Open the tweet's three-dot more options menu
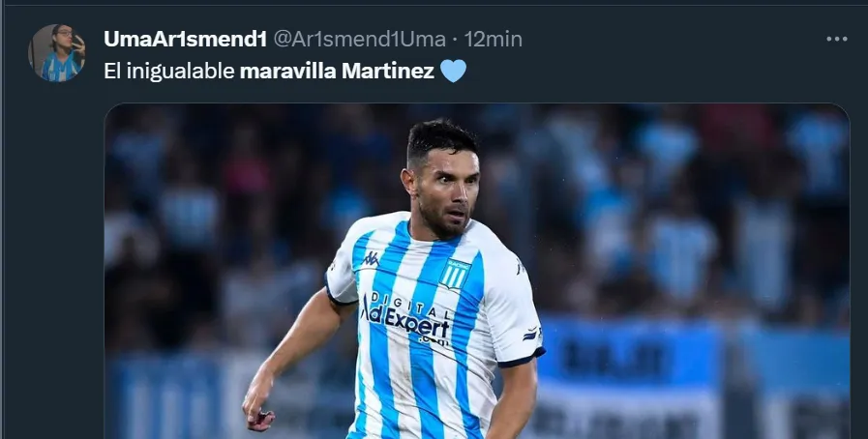 click(836, 39)
